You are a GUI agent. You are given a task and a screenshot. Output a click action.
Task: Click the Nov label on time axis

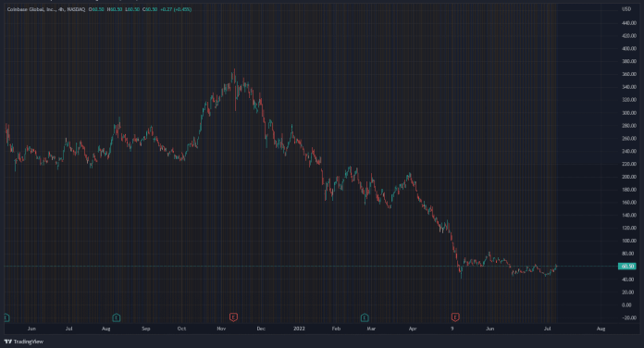(x=221, y=329)
